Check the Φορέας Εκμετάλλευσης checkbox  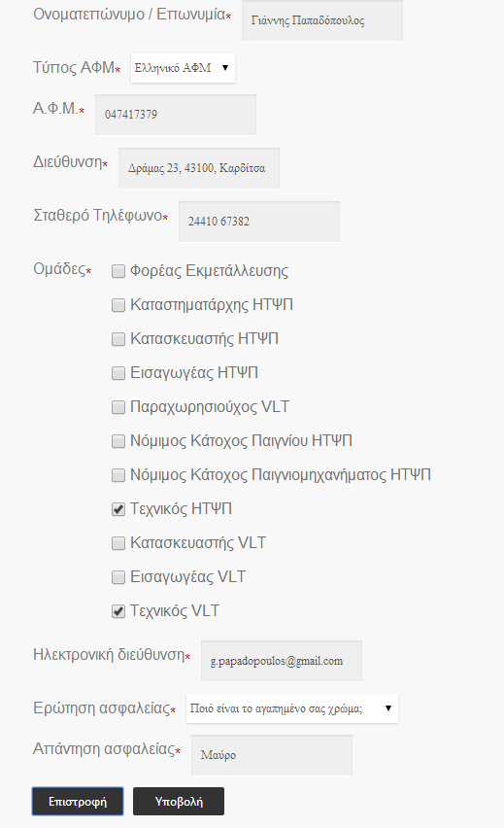pos(118,271)
